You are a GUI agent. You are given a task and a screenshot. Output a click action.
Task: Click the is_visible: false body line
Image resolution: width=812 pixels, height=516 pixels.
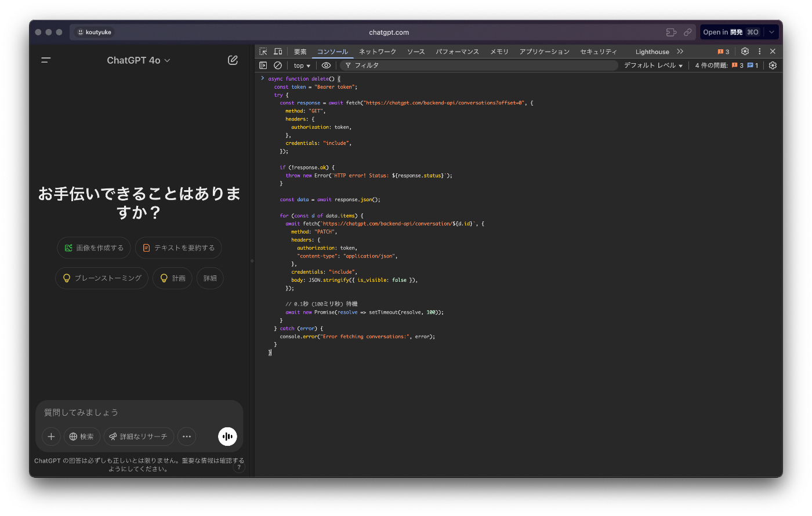[354, 280]
